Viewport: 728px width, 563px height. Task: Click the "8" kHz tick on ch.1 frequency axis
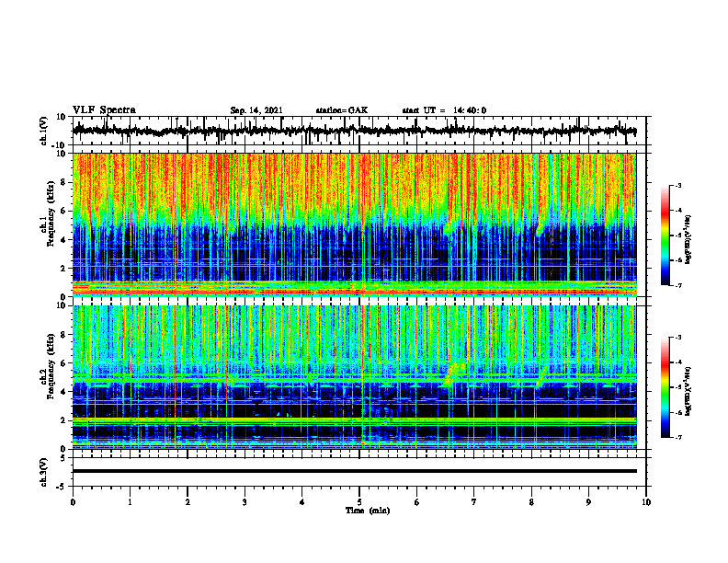(x=63, y=182)
